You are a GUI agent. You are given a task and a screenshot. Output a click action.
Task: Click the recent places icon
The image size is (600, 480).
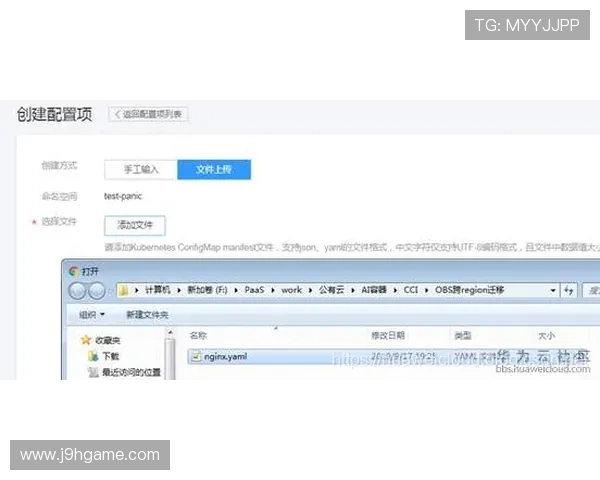(93, 372)
